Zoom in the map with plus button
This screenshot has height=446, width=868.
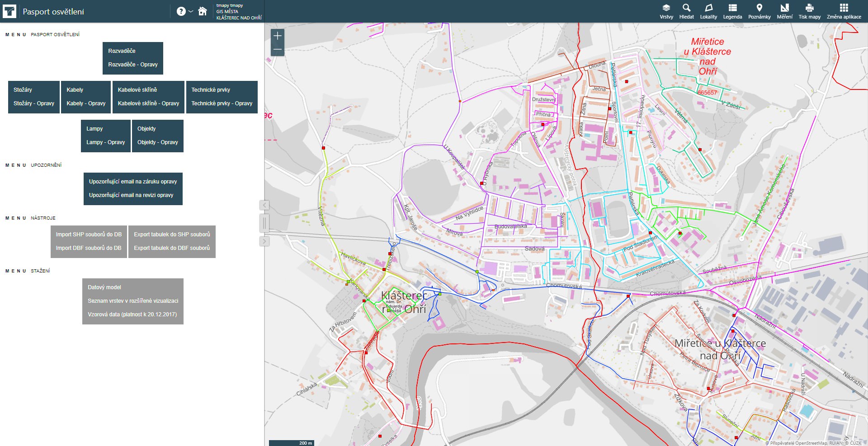tap(278, 36)
